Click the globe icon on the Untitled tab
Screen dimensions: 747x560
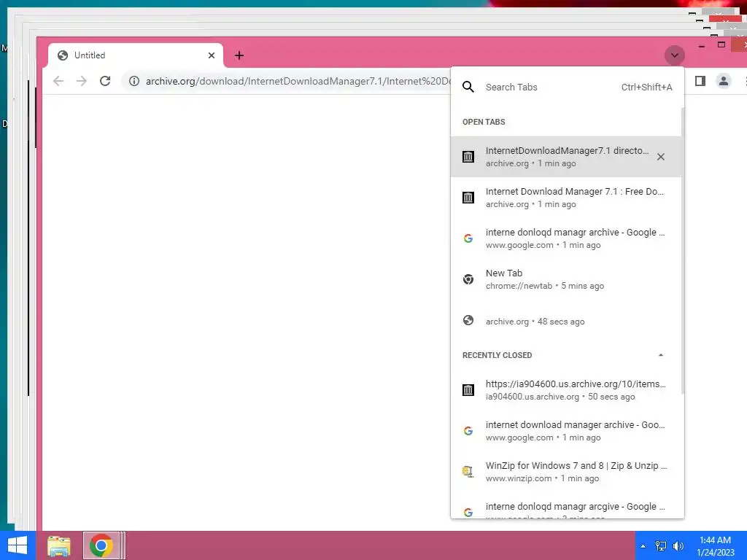pos(63,55)
